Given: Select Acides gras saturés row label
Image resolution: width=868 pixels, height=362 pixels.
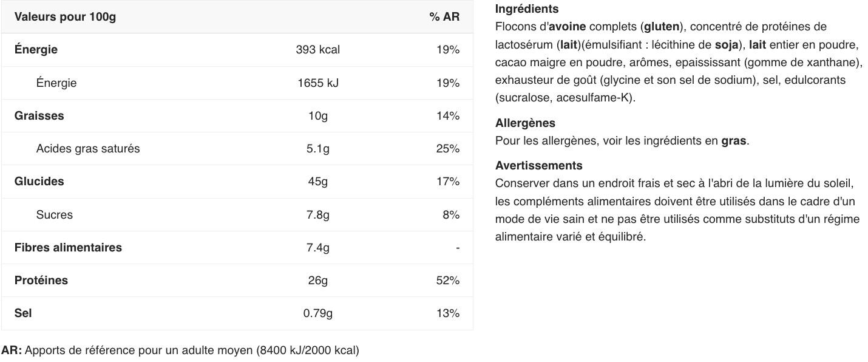Looking at the screenshot, I should [88, 148].
